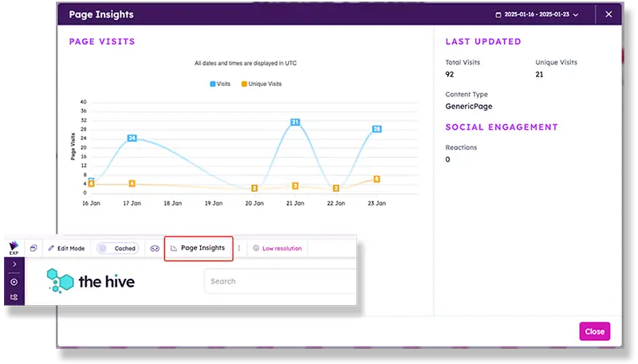Screen dimensions: 638x364
Task: Click the UTC notice text above chart
Action: tap(246, 64)
